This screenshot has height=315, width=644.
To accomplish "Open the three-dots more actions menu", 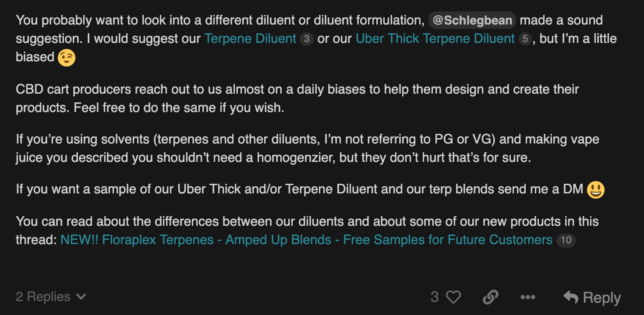I will [528, 297].
